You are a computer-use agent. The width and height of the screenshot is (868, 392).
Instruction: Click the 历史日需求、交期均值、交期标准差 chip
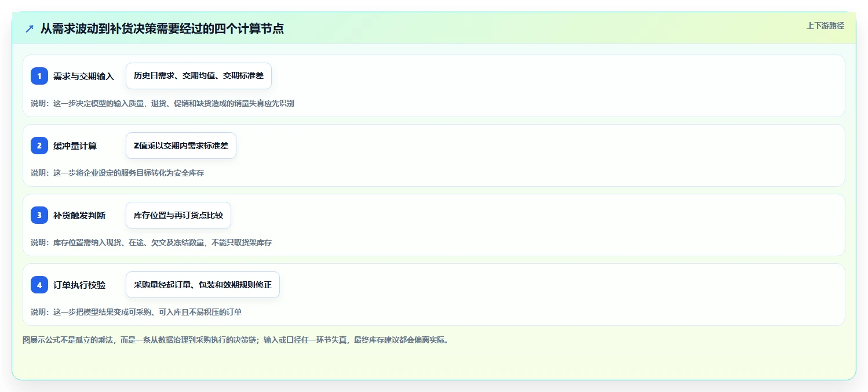pos(199,76)
